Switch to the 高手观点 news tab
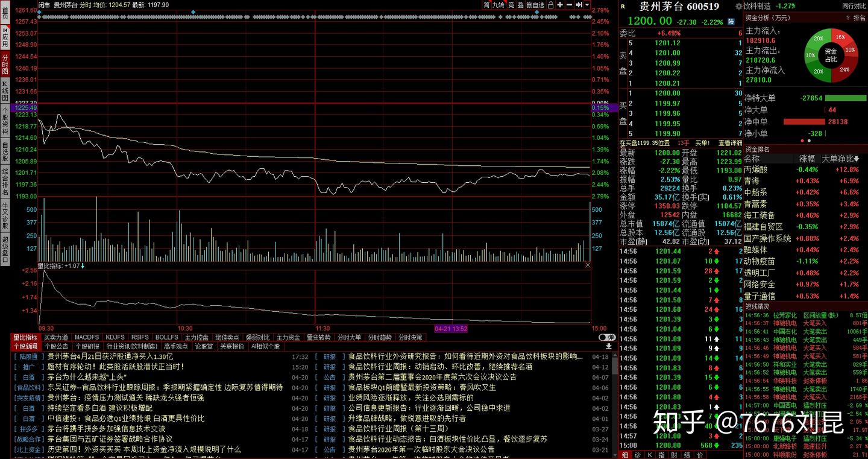 coord(176,346)
